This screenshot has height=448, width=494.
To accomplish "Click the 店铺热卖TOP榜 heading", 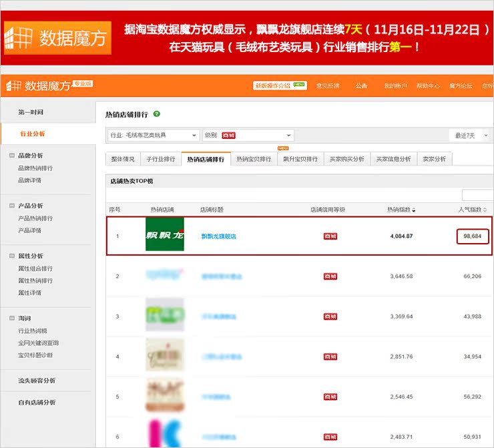I will point(132,181).
